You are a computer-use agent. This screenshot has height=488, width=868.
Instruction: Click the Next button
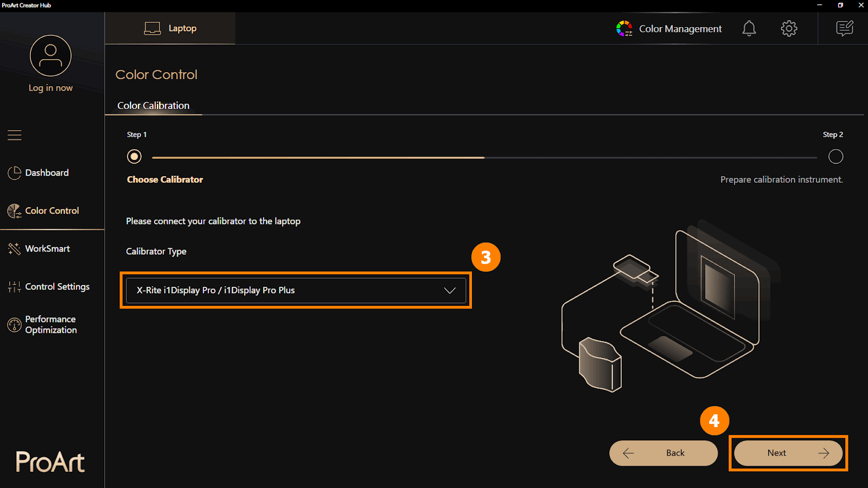[x=788, y=453]
